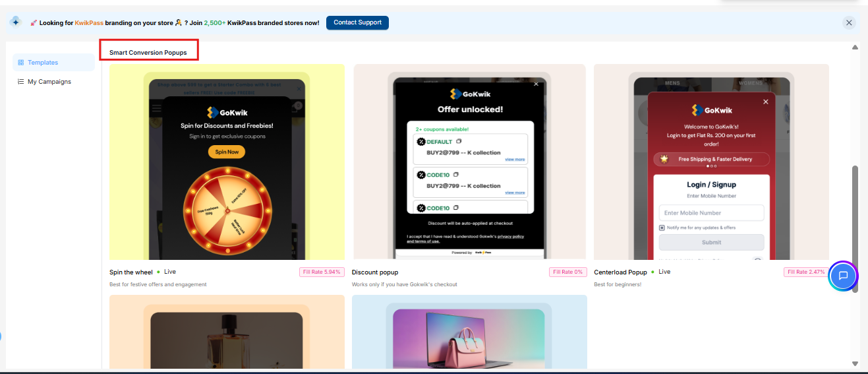868x374 pixels.
Task: Toggle Notify me for updates checkbox
Action: 662,228
